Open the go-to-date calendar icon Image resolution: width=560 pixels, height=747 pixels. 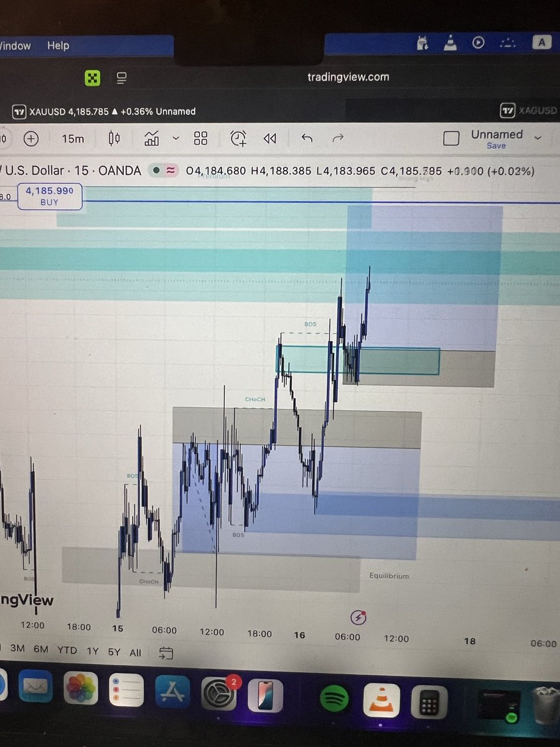(x=166, y=653)
